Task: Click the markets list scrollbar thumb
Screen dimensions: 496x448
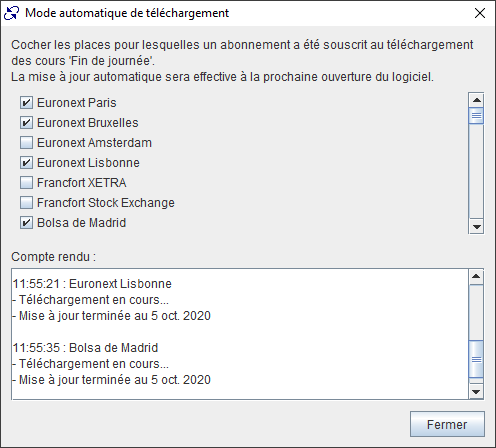Action: [476, 116]
